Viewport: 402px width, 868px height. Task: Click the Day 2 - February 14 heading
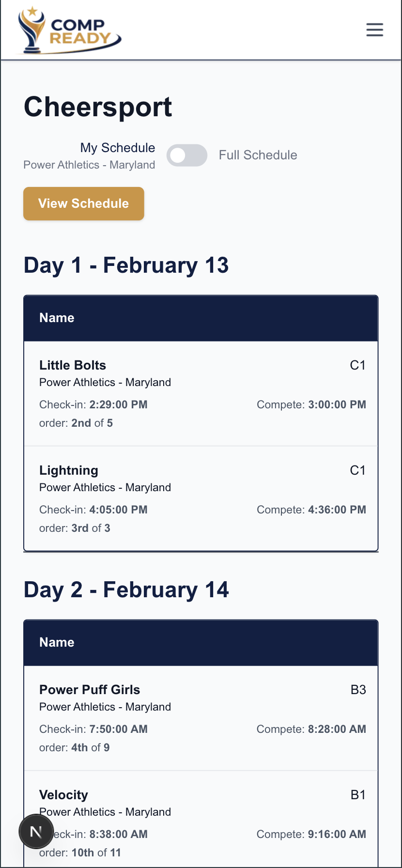point(126,590)
